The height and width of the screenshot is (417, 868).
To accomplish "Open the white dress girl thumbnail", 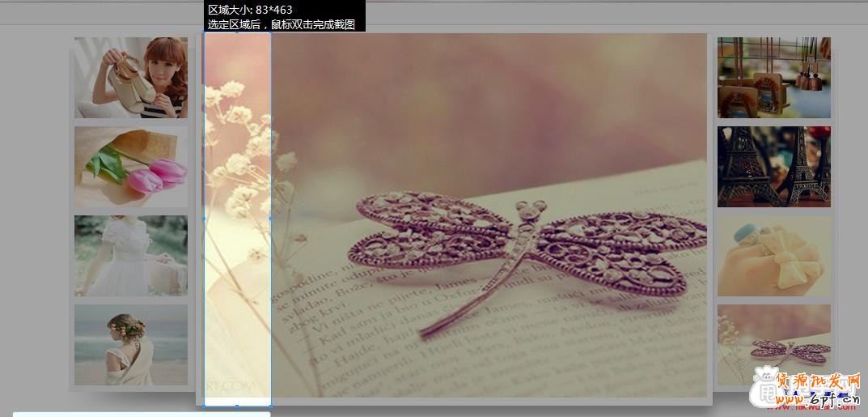I will tap(131, 256).
